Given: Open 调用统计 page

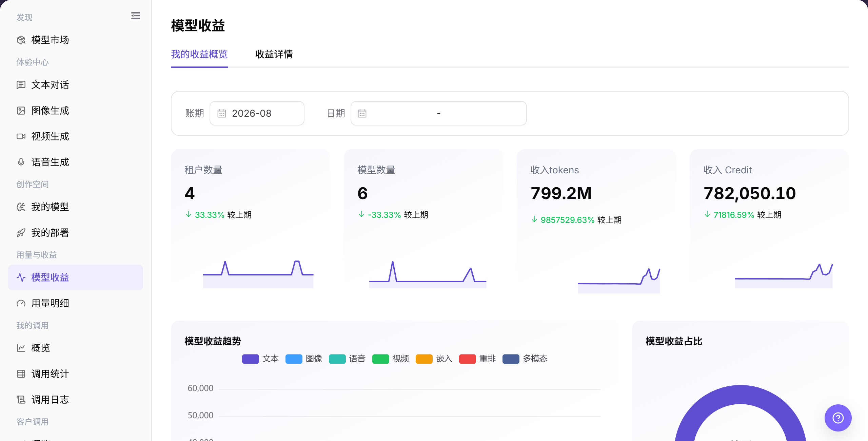Looking at the screenshot, I should point(76,374).
